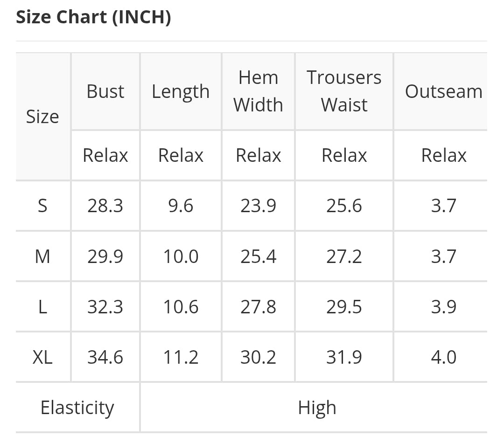Click the High elasticity value cell
The height and width of the screenshot is (443, 504).
pos(317,408)
